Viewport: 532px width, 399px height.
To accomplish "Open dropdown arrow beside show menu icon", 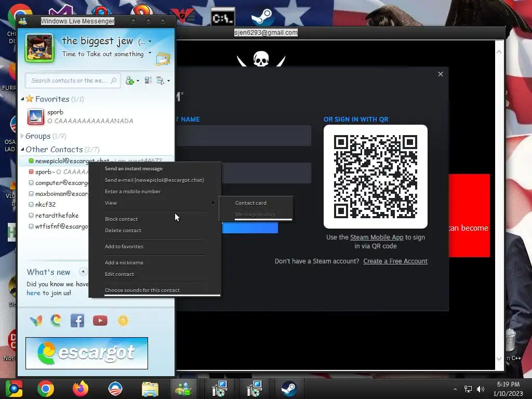I will coord(169,81).
